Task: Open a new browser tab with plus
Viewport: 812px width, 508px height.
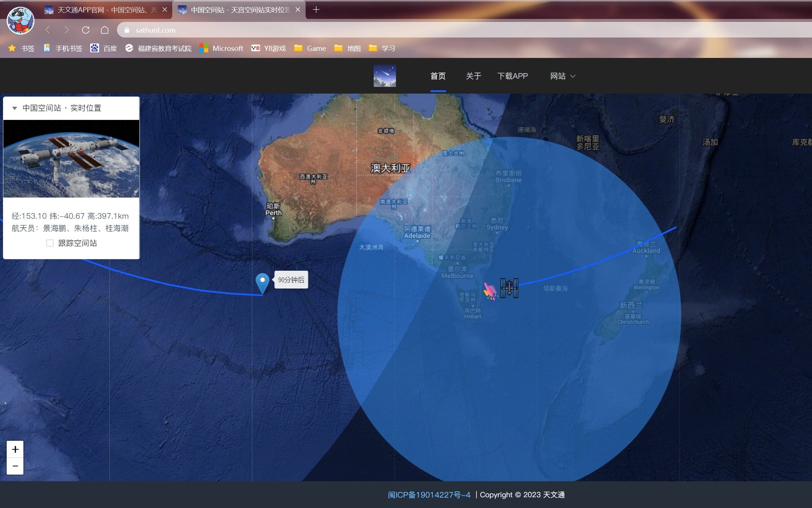Action: (x=316, y=10)
